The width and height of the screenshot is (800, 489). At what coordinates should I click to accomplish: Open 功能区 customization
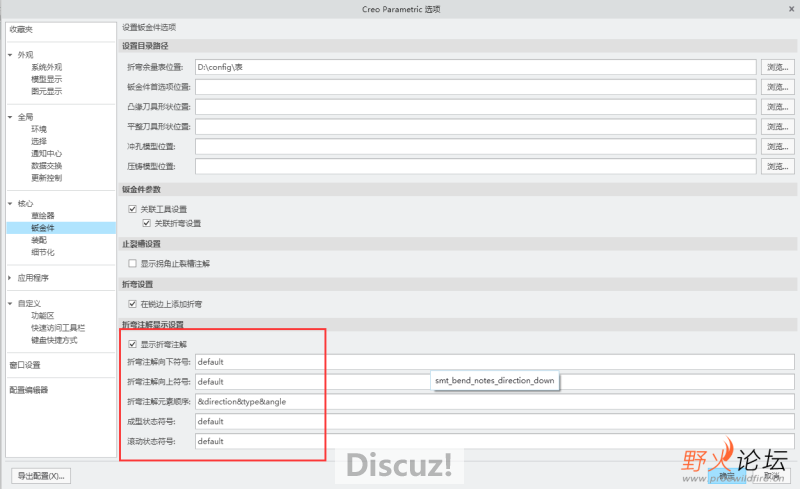[43, 315]
